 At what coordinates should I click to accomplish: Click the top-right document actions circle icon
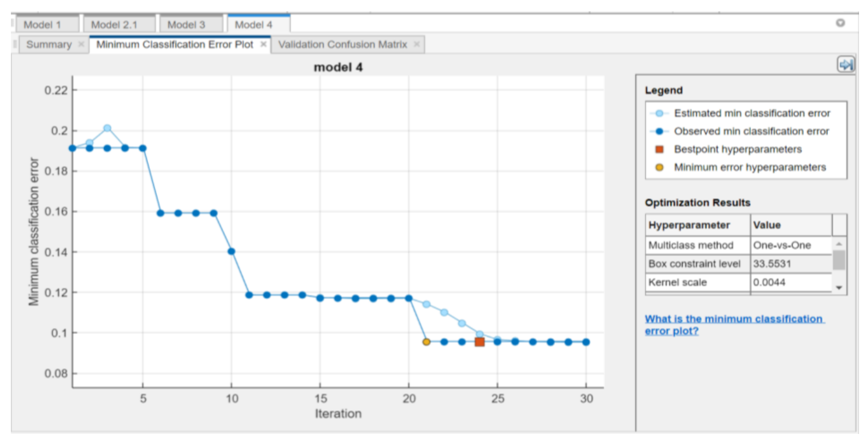coord(840,23)
